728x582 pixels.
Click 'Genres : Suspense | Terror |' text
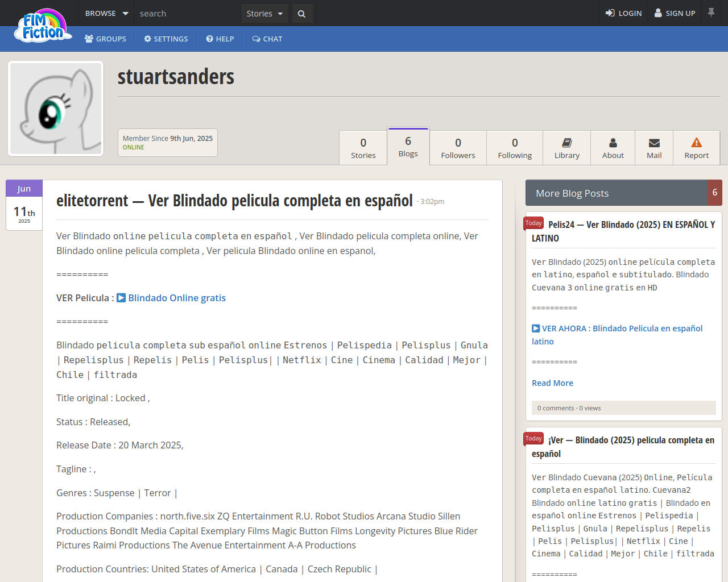tap(117, 493)
